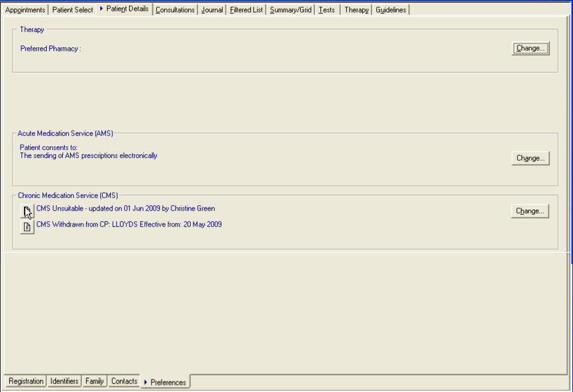573x392 pixels.
Task: Go to the Consultations tab
Action: tap(175, 10)
